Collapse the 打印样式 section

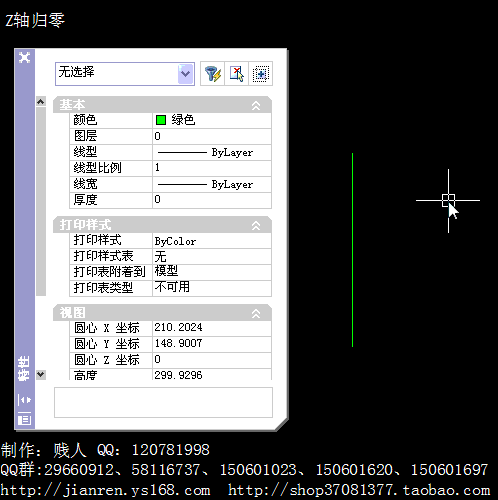click(256, 225)
